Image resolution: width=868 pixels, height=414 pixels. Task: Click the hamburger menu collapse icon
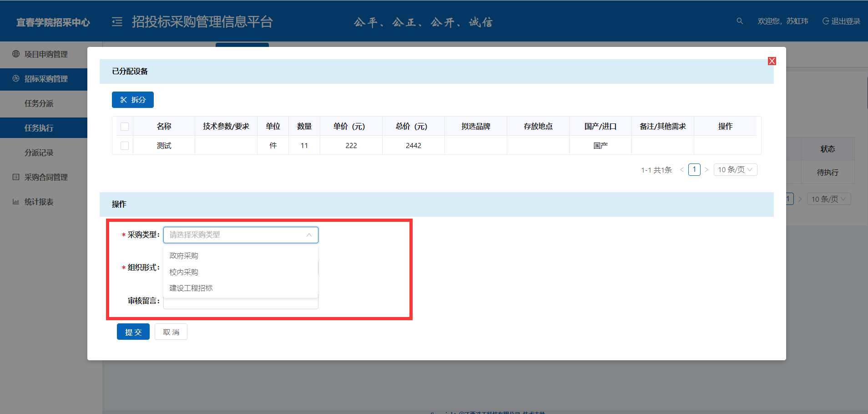117,22
